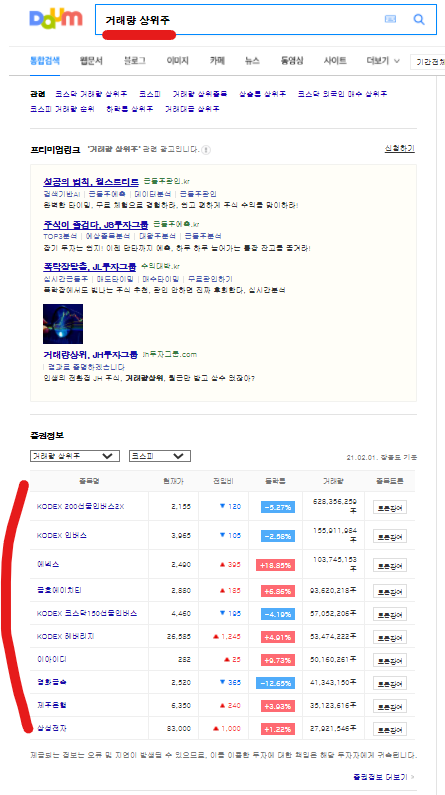Switch to the 사이트 tab
445x795 pixels.
336,61
